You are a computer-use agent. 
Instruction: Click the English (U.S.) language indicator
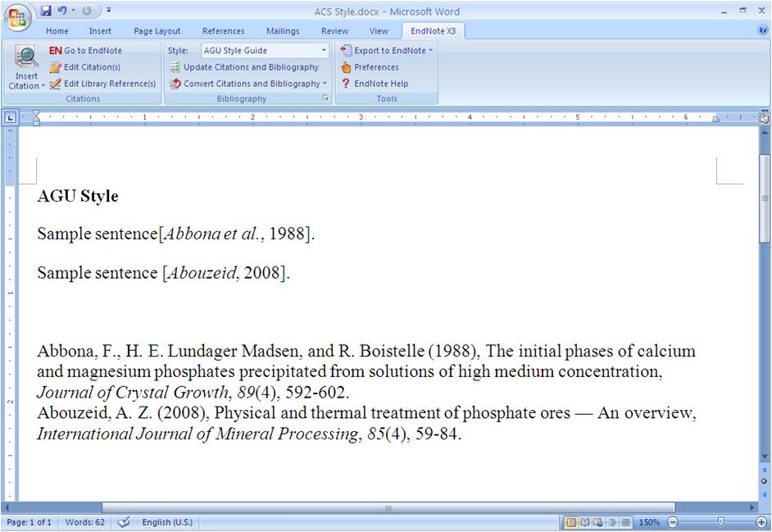(x=167, y=522)
